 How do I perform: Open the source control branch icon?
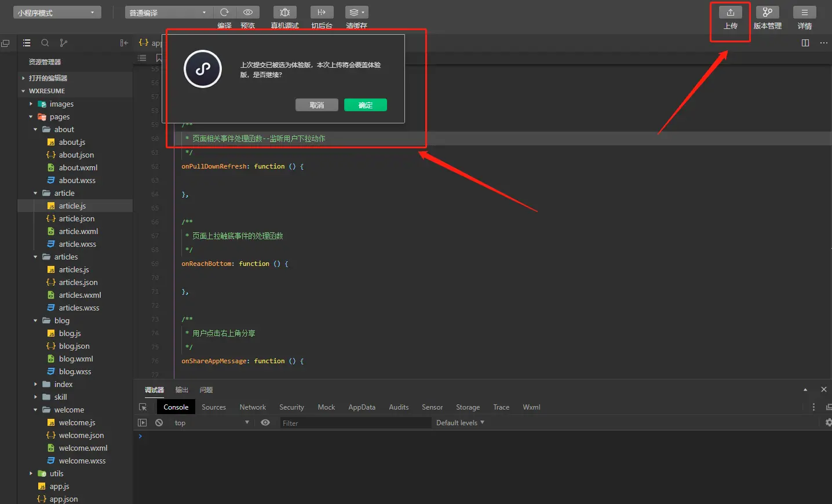(64, 43)
